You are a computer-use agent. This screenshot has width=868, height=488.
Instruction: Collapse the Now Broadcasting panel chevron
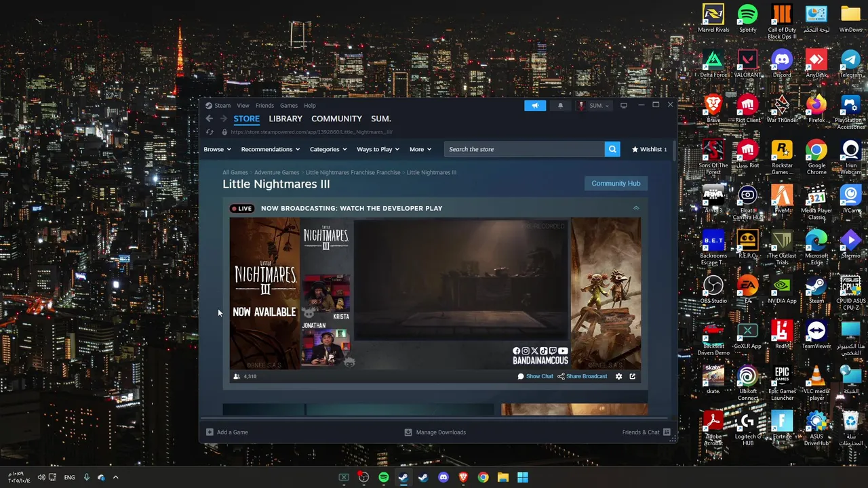(636, 208)
